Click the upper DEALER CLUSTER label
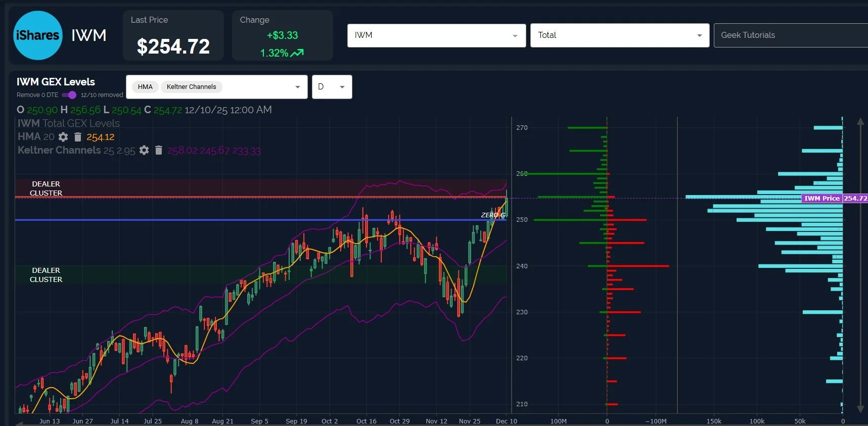Screen dimensions: 868x426 [46, 188]
